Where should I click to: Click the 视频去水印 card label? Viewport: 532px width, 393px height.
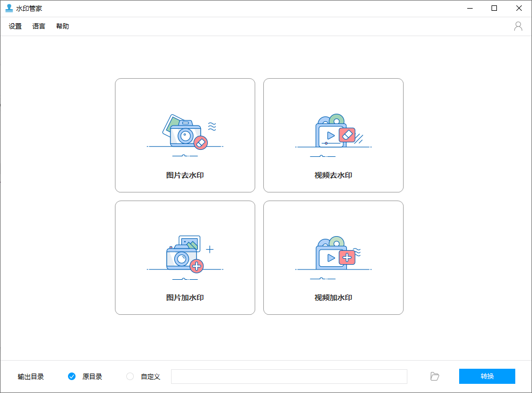(x=333, y=175)
